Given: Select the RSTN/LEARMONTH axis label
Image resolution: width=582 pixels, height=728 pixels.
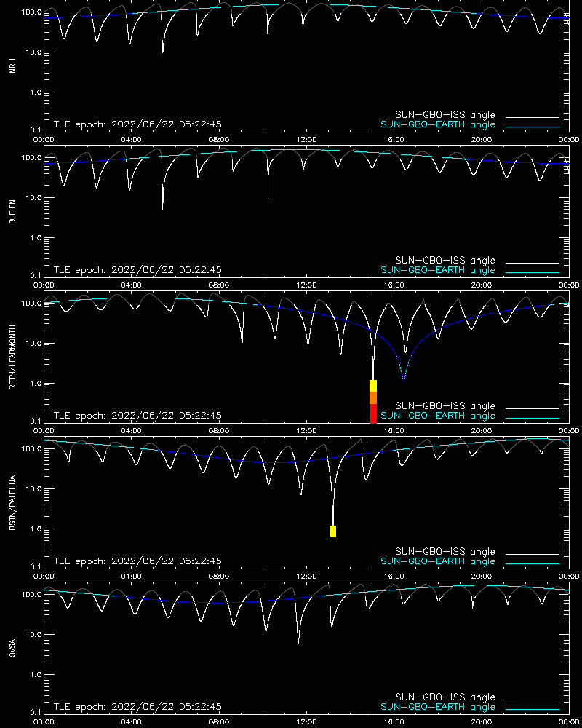Looking at the screenshot, I should pos(12,357).
